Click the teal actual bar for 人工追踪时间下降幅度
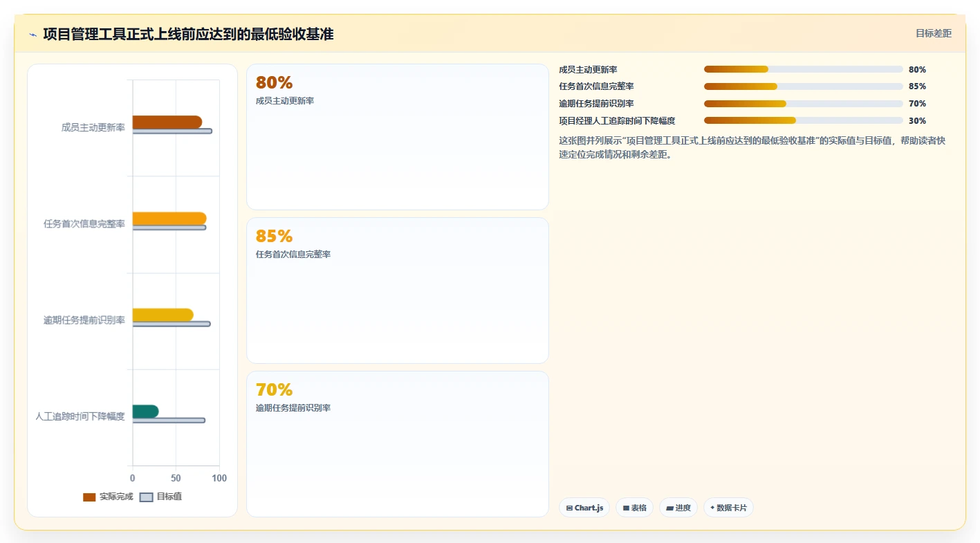The width and height of the screenshot is (980, 543). (x=146, y=411)
